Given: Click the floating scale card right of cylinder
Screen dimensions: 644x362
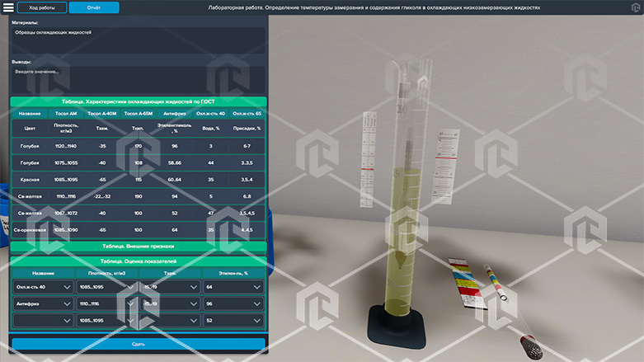Looking at the screenshot, I should pos(445,167).
